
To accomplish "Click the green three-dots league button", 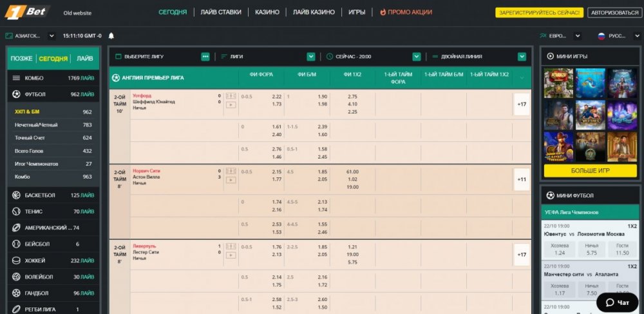I will [x=205, y=57].
